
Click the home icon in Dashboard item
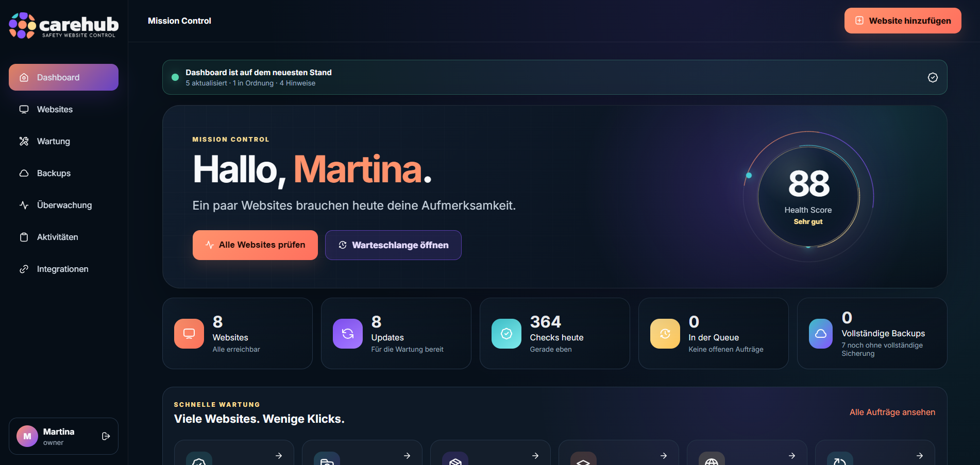coord(24,77)
